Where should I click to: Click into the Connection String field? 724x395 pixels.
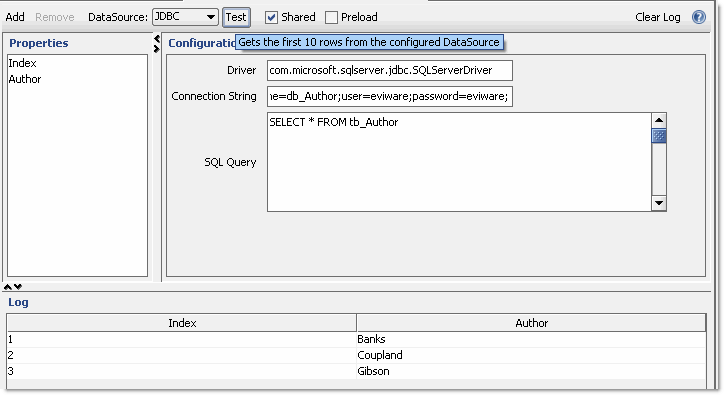[390, 96]
